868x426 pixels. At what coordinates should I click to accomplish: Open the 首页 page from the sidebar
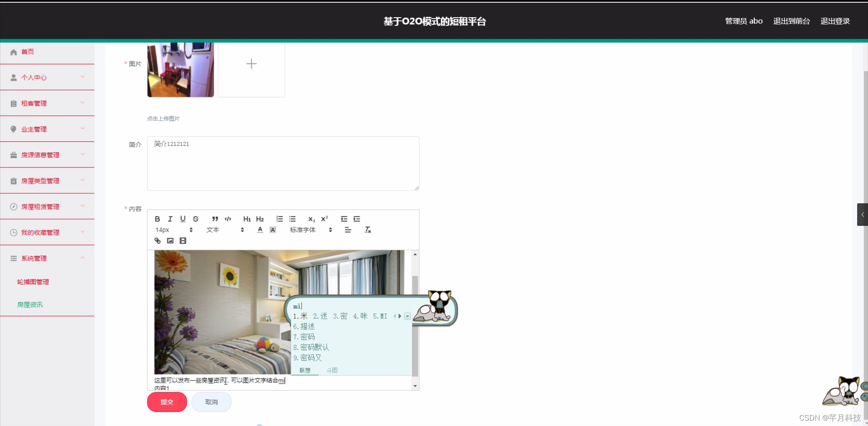point(27,51)
